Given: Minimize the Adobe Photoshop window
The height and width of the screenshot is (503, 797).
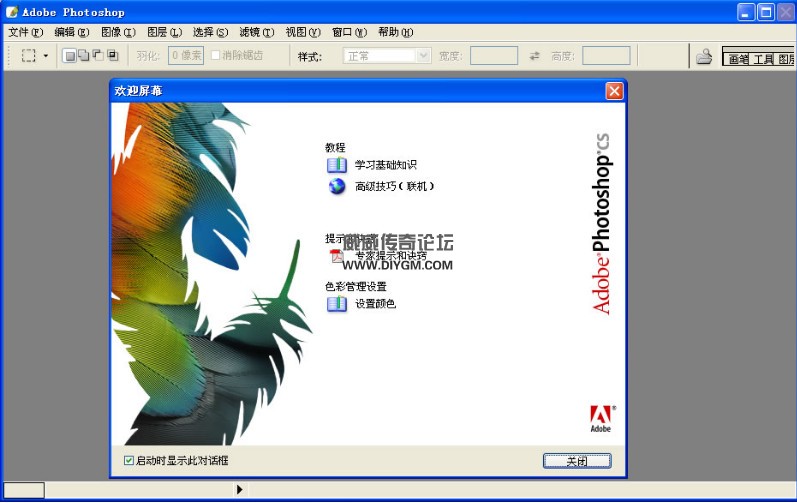Looking at the screenshot, I should coord(746,12).
